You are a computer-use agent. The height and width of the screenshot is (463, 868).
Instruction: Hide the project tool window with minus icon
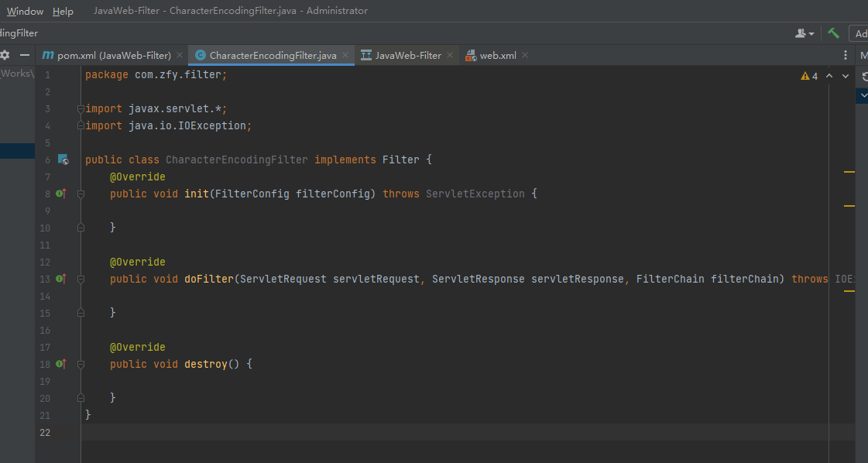coord(24,55)
